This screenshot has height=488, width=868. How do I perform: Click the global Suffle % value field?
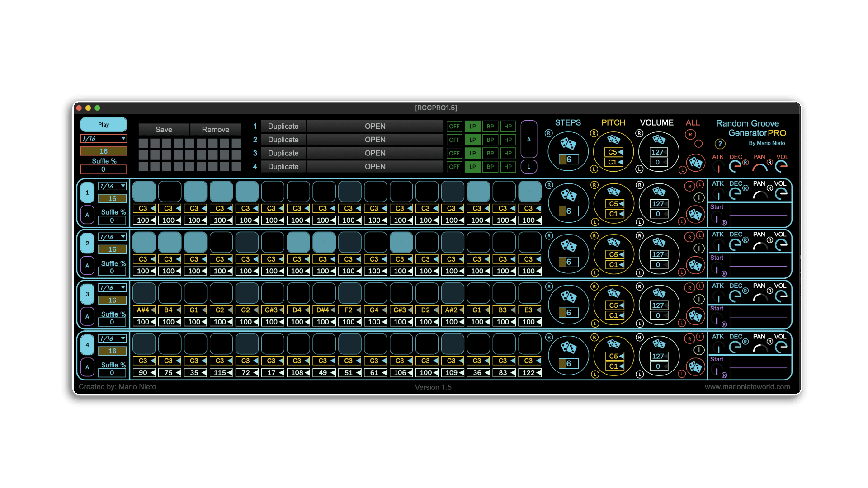tap(104, 169)
